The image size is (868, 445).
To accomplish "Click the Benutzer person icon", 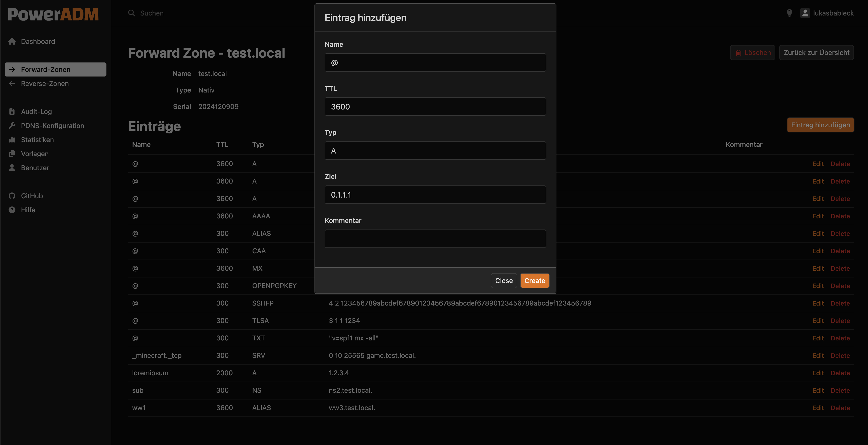I will coord(12,168).
